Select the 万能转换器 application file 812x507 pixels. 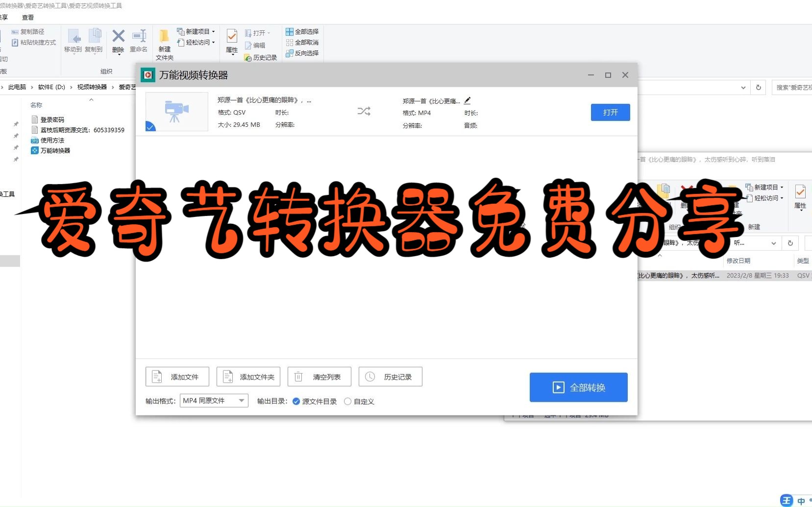point(50,150)
